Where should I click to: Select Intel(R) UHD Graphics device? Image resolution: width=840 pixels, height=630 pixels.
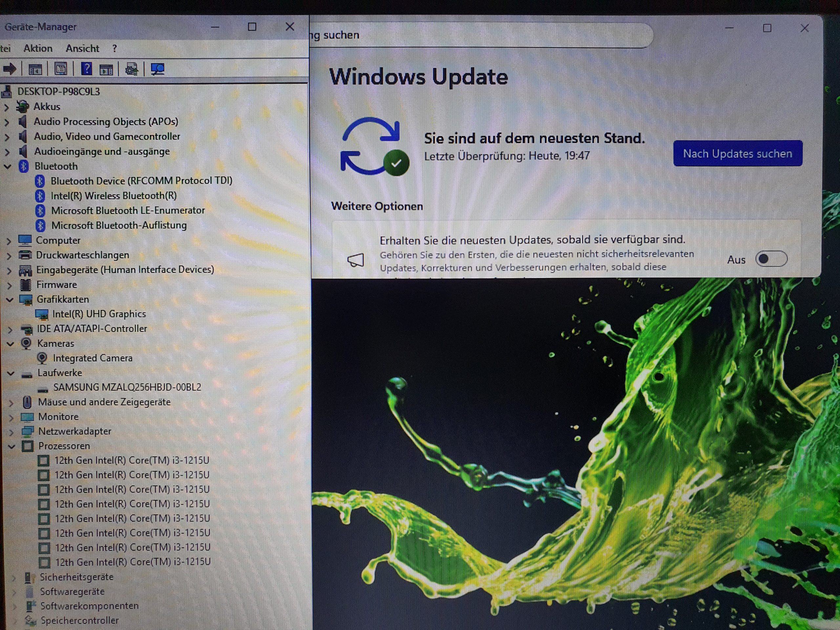99,314
